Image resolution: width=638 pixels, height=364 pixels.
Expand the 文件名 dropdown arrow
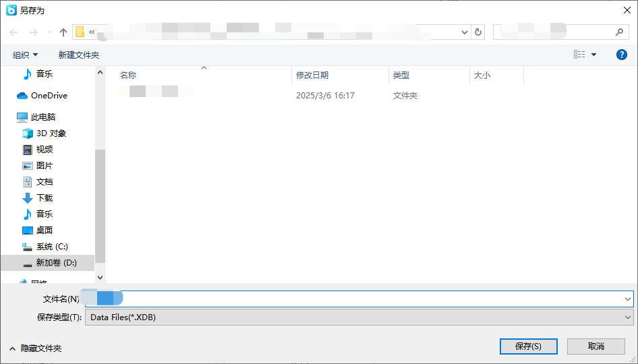pos(627,299)
